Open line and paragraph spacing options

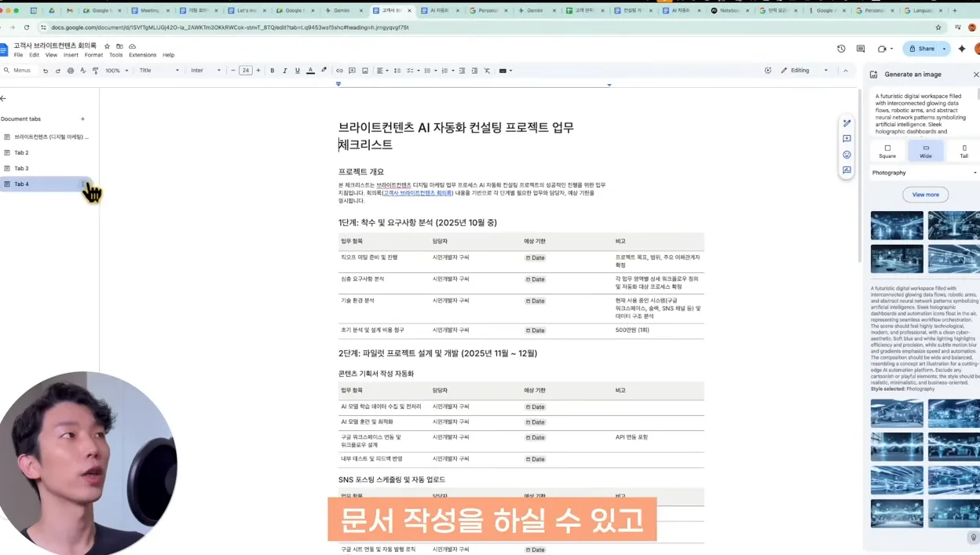397,71
